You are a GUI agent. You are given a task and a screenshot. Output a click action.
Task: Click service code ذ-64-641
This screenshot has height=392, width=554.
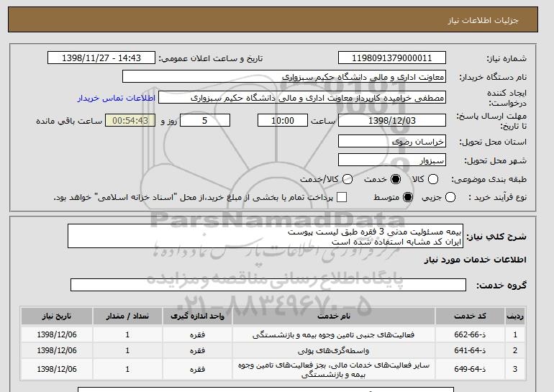point(470,350)
